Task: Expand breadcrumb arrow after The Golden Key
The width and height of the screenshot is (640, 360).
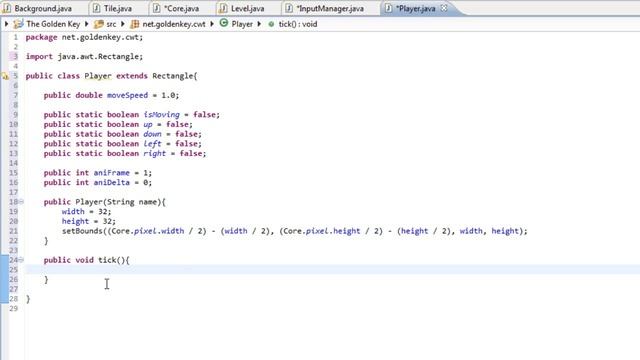Action: click(87, 24)
